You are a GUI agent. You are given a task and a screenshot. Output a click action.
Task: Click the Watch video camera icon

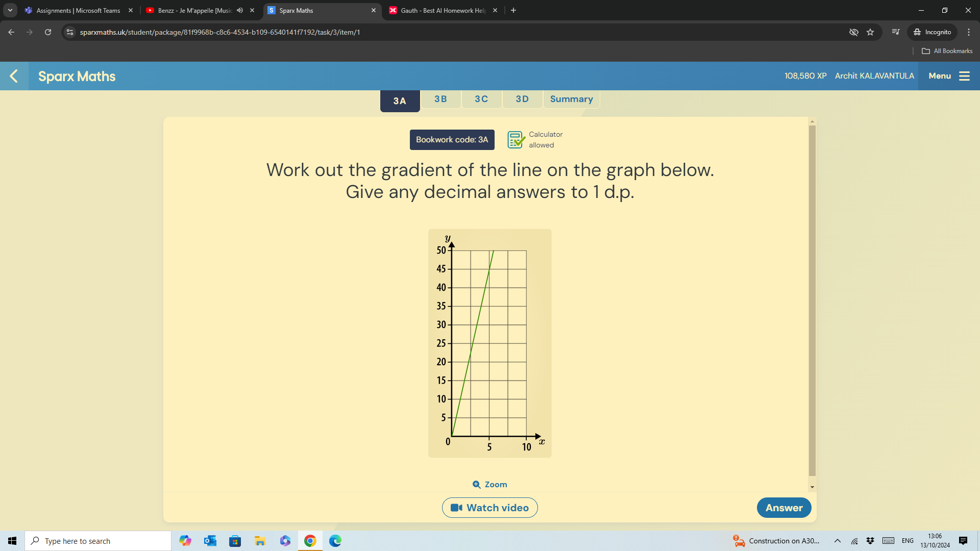pos(456,507)
